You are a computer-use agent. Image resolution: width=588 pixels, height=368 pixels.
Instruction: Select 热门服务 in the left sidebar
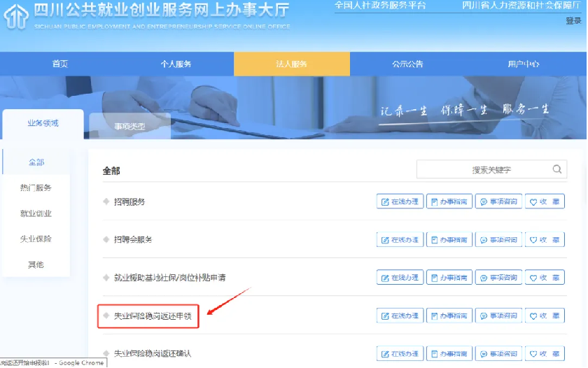[x=36, y=187]
